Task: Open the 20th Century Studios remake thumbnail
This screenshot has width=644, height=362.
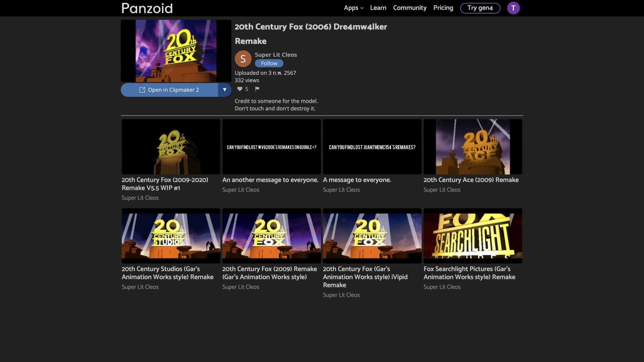Action: click(x=171, y=236)
